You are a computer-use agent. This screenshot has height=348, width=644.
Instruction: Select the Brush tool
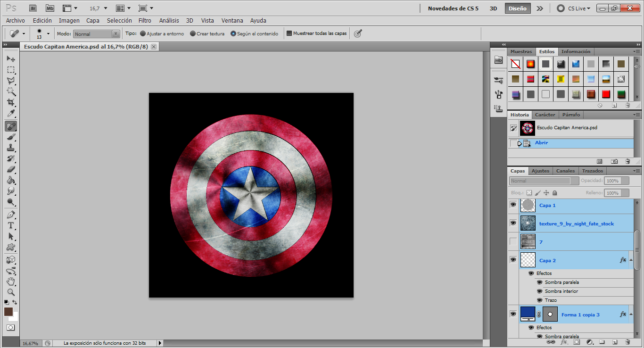coord(11,137)
